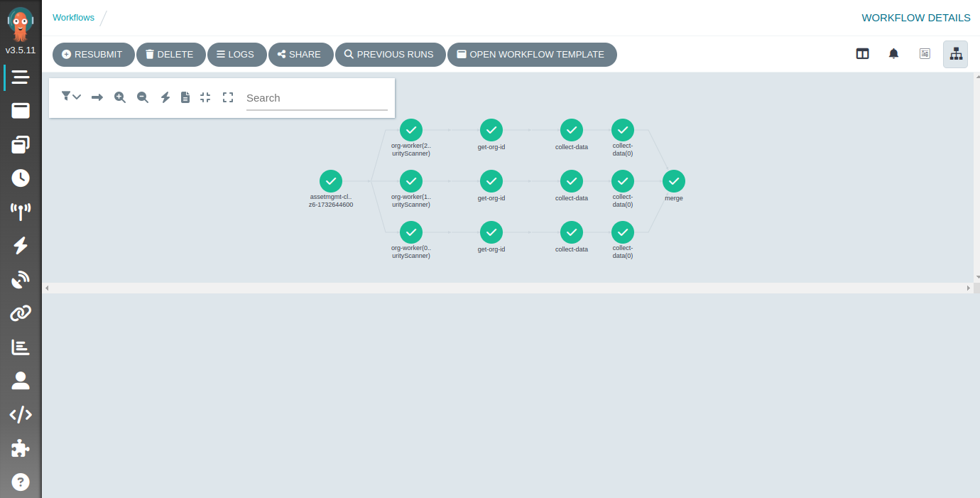Image resolution: width=980 pixels, height=498 pixels.
Task: Go to Workflows breadcrumb link
Action: click(x=73, y=18)
